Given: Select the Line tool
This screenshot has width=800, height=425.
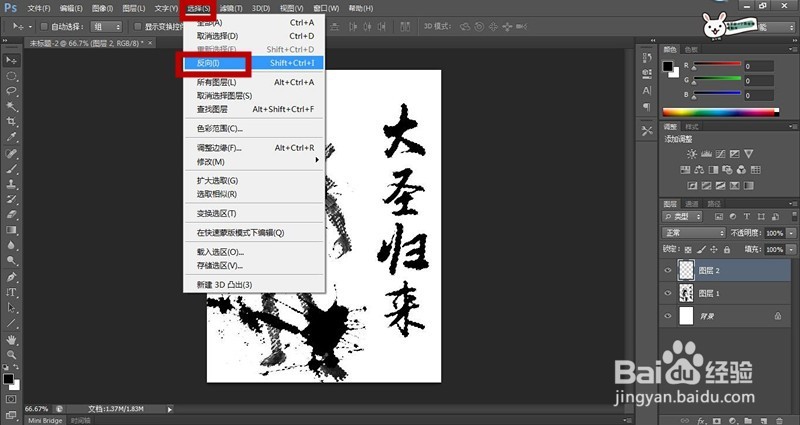Looking at the screenshot, I should coord(11,323).
